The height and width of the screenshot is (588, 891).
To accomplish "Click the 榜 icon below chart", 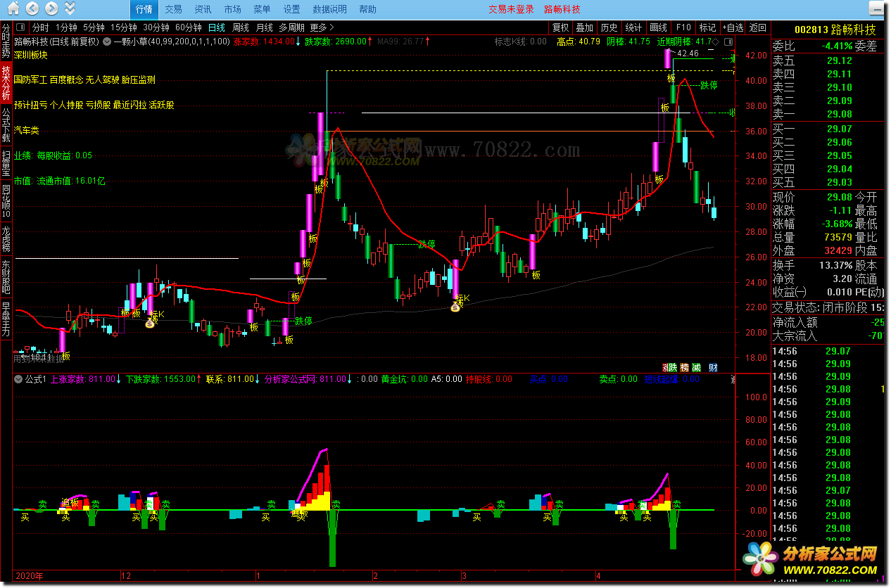I will [x=684, y=367].
